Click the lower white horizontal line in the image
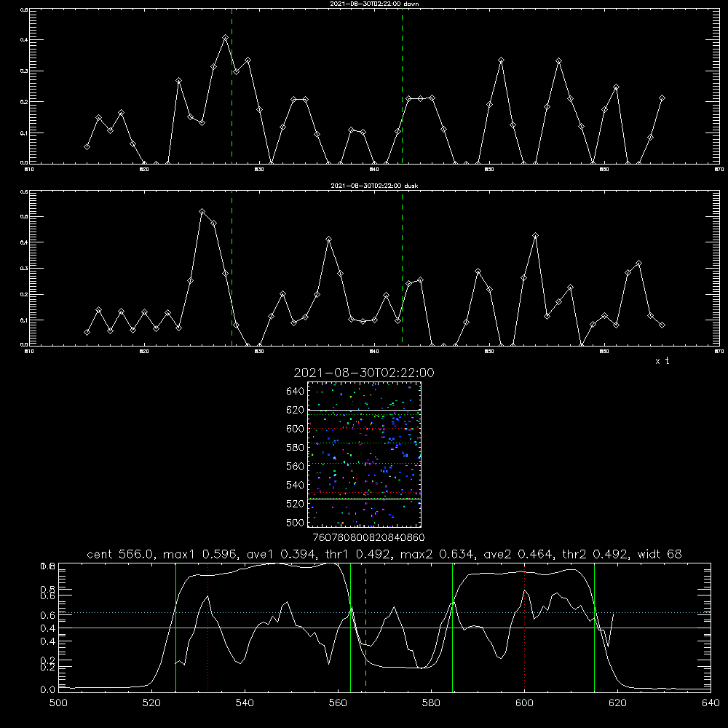 pyautogui.click(x=365, y=499)
